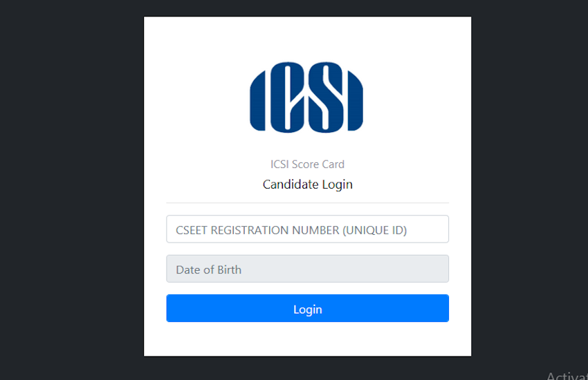This screenshot has width=588, height=380.
Task: Click the first letter I of the ICSI logo
Action: tap(258, 101)
